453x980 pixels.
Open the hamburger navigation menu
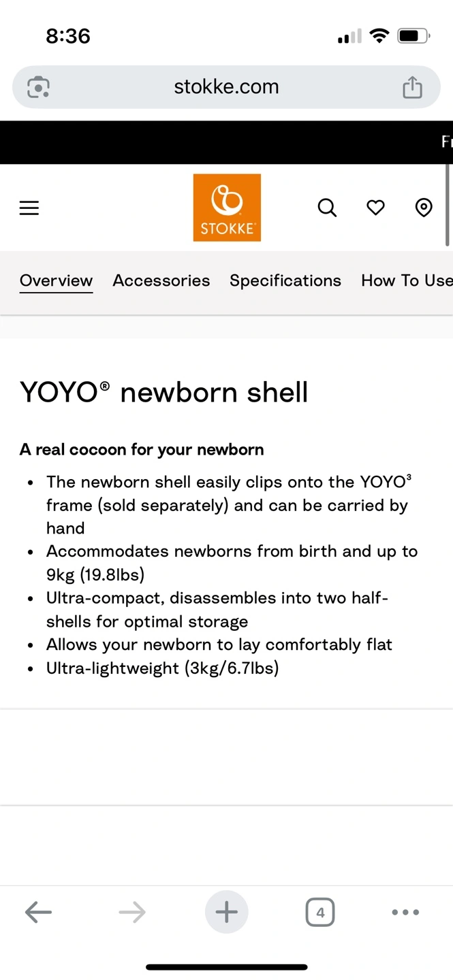(29, 208)
